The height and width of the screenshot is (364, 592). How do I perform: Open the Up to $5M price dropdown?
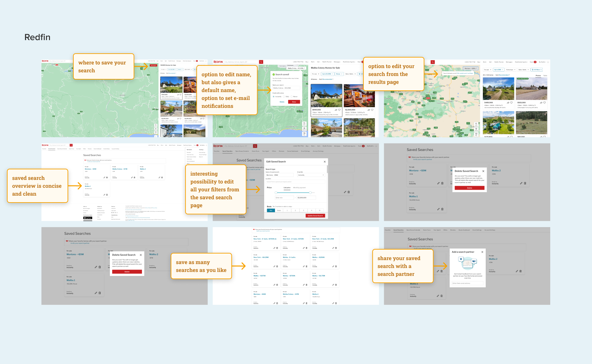[499, 70]
